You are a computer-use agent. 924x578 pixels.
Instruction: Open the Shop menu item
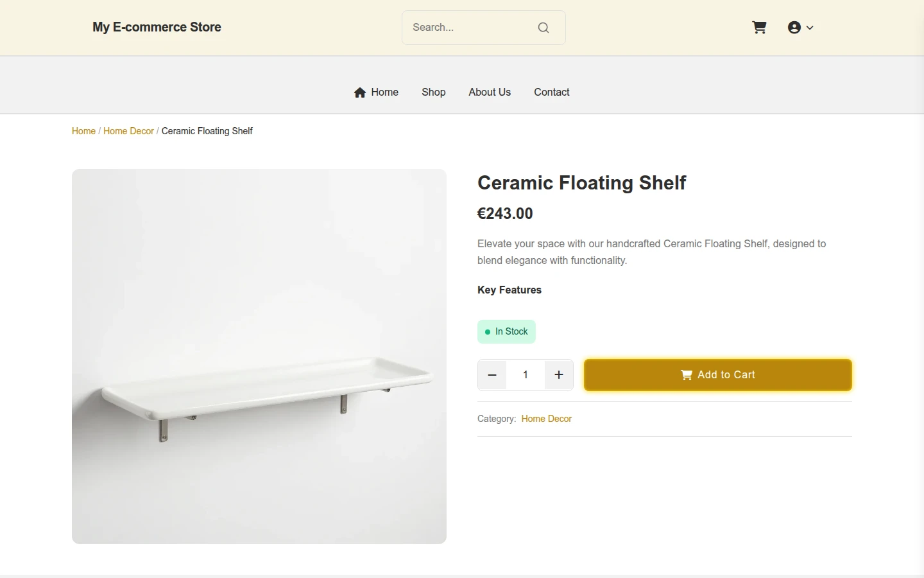tap(434, 92)
